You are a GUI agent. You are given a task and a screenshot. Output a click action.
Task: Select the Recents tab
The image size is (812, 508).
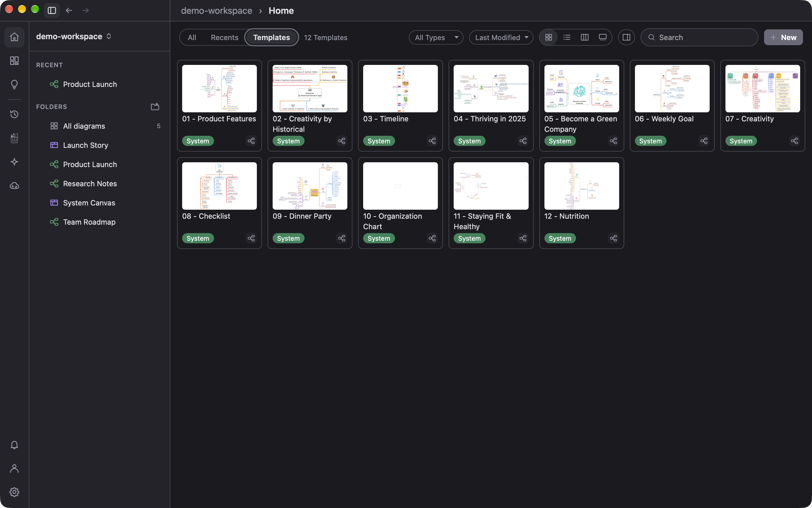point(224,37)
